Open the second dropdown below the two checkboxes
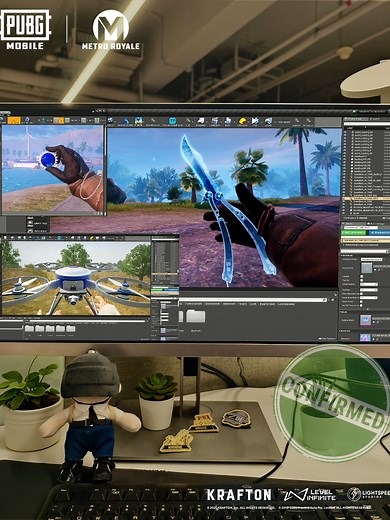This screenshot has width=390, height=520. coord(368,290)
